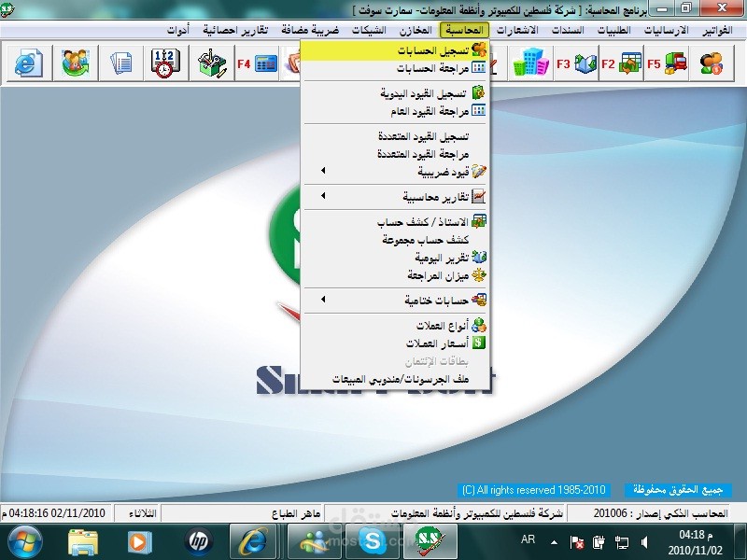Open the taskbar clock 04:18
Screen dimensions: 747x560
pos(696,542)
